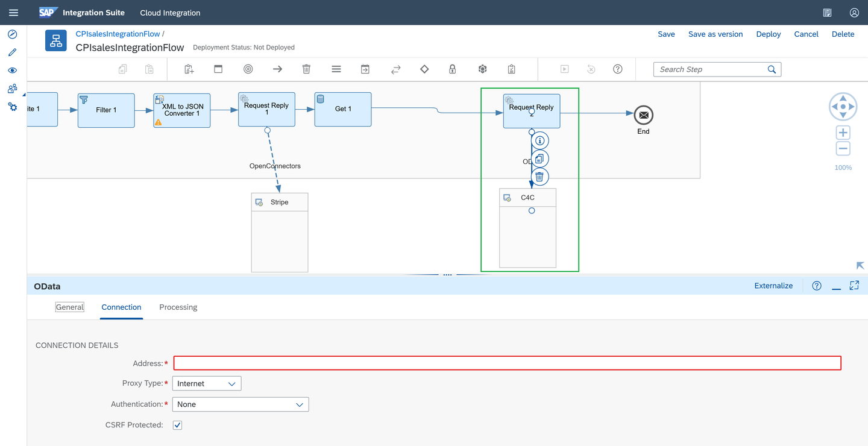
Task: Click the Delete trash icon on OData connector
Action: pyautogui.click(x=539, y=177)
